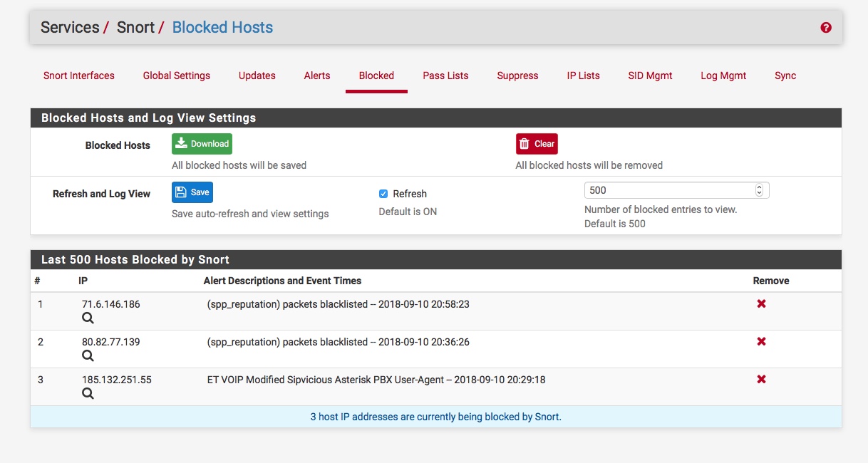This screenshot has width=868, height=463.
Task: Remove blocked host 71.6.146.186 with red X
Action: click(x=761, y=304)
